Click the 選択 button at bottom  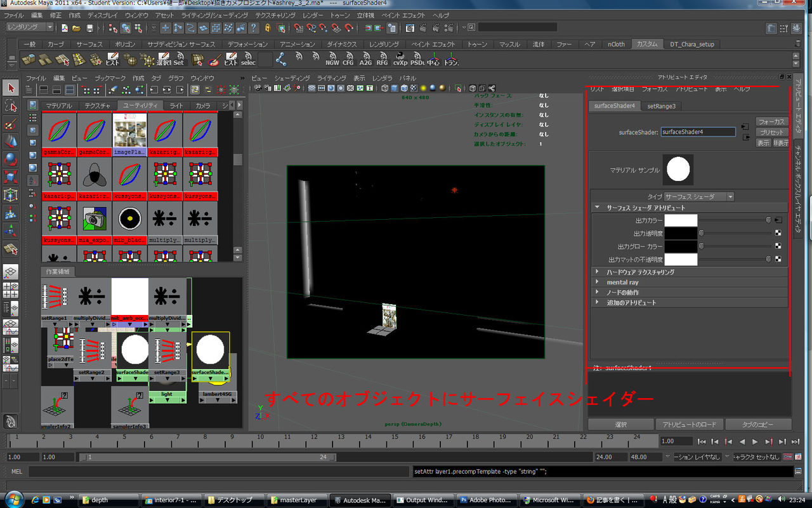pos(621,424)
